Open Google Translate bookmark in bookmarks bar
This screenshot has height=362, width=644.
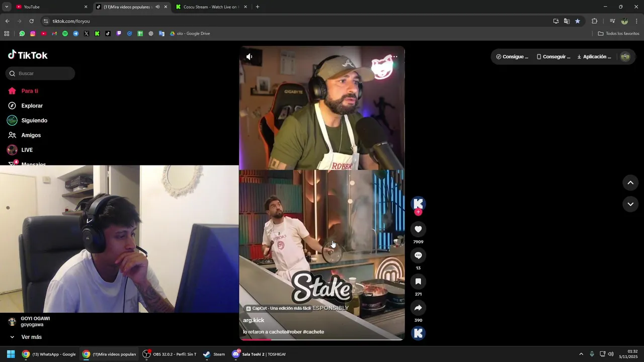tap(162, 34)
